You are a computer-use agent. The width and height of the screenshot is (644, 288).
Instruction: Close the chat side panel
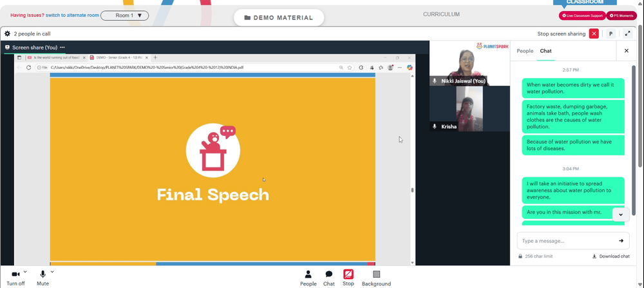(627, 51)
